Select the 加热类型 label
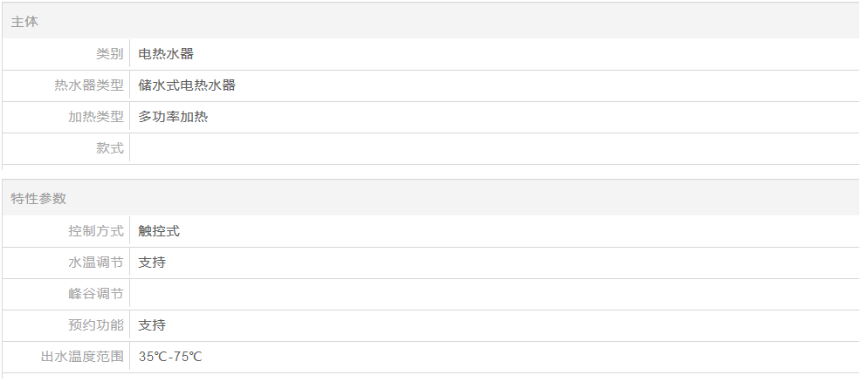The height and width of the screenshot is (382, 868). (x=95, y=117)
